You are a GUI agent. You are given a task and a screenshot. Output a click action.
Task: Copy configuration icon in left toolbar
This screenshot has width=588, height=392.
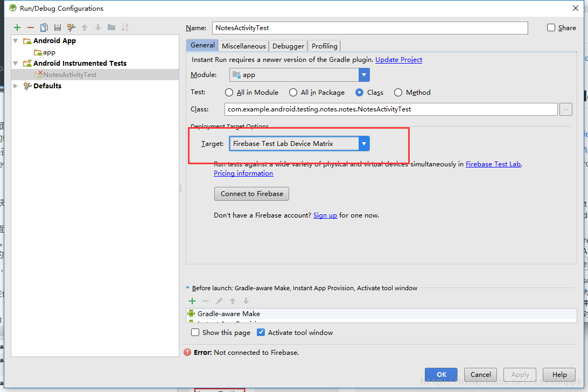tap(44, 27)
